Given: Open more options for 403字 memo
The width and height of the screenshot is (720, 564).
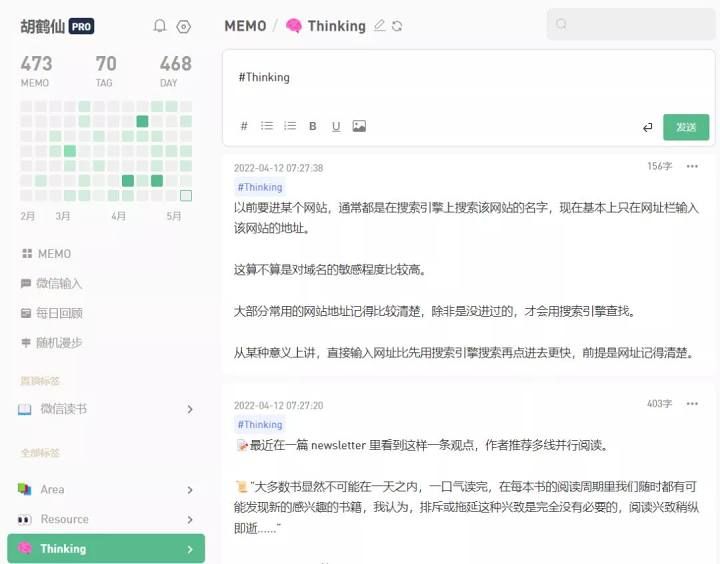Looking at the screenshot, I should (692, 404).
